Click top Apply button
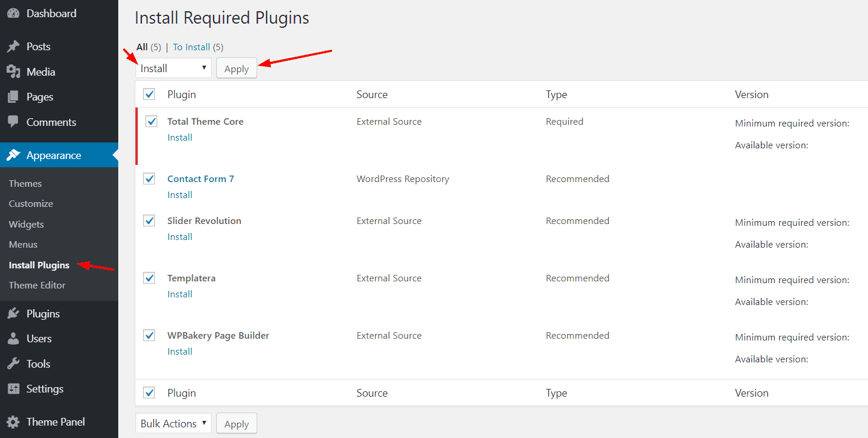Viewport: 868px width, 438px height. coord(237,69)
